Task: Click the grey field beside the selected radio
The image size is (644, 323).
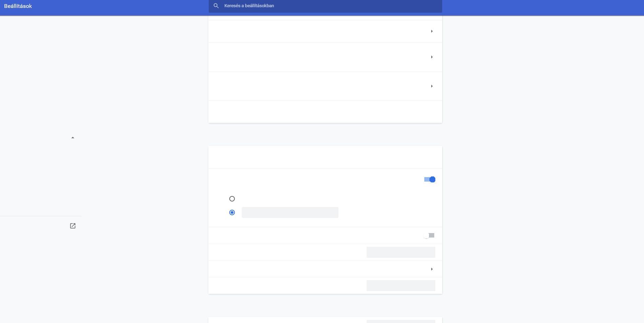Action: point(290,212)
